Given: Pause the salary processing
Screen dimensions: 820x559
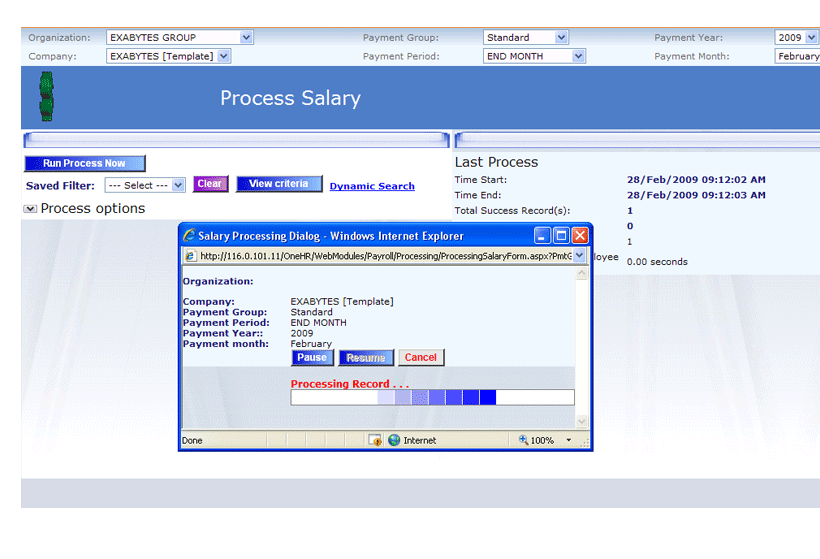Looking at the screenshot, I should click(x=312, y=357).
